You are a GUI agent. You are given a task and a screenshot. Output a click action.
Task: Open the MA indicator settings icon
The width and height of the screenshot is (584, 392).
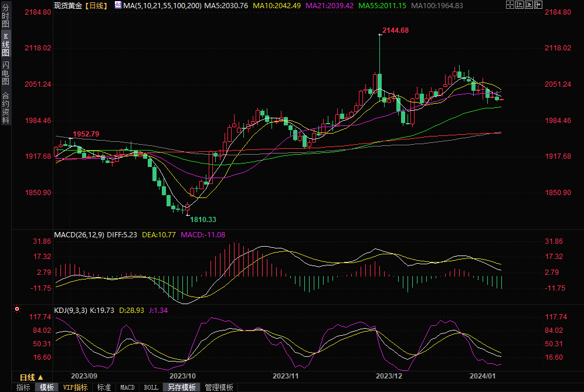(118, 5)
